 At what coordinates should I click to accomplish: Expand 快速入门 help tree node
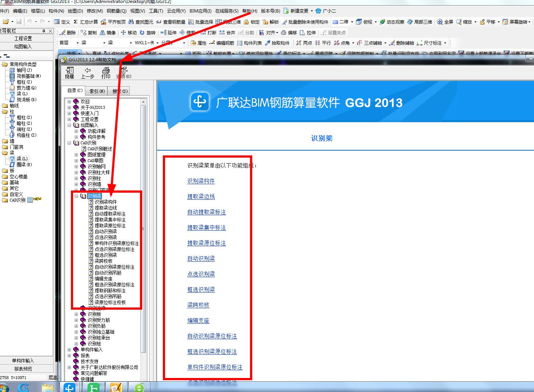(x=69, y=113)
